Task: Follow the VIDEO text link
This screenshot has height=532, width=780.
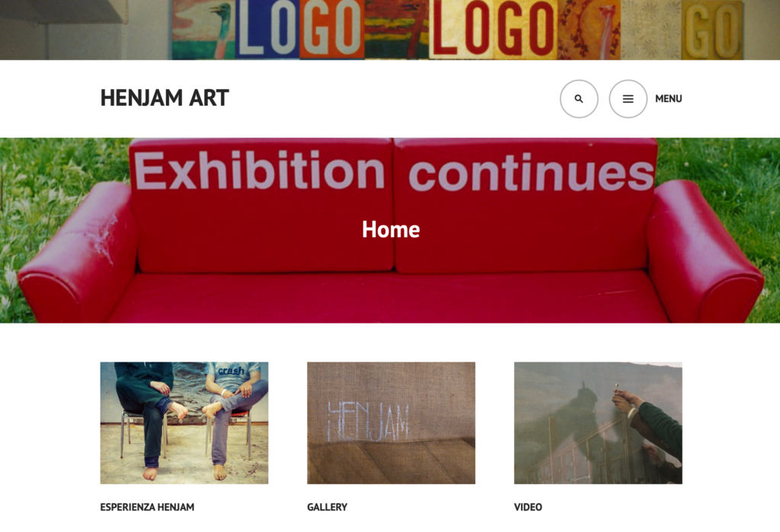Action: [x=528, y=507]
